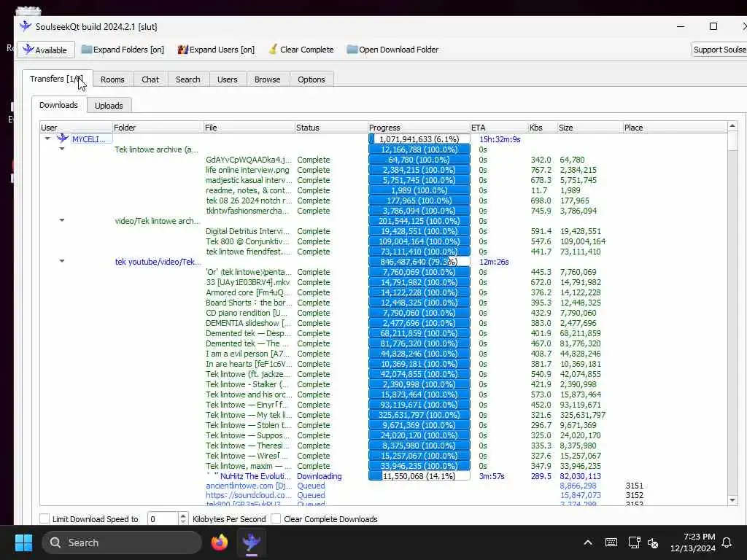The width and height of the screenshot is (747, 560).
Task: Click the tek youtube folder progress bar at 79.3%
Action: [x=419, y=262]
